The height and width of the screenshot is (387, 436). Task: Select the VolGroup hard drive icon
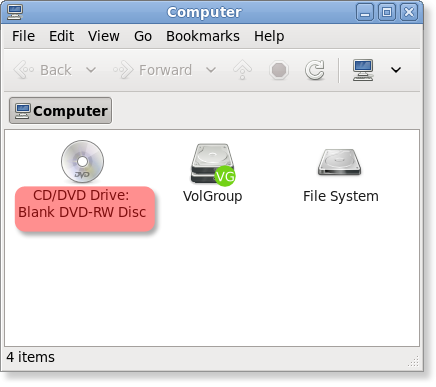tap(213, 164)
